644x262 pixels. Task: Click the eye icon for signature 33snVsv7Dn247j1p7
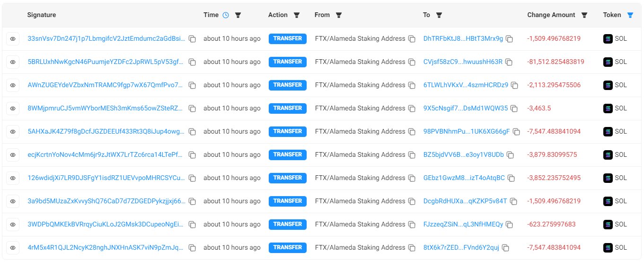[x=13, y=39]
